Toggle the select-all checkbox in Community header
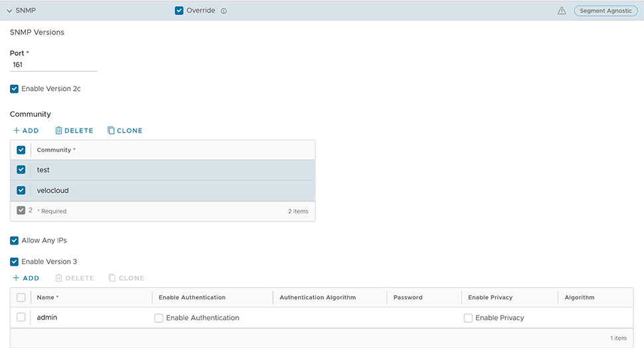Screen dimensions: 644x348 tap(21, 150)
